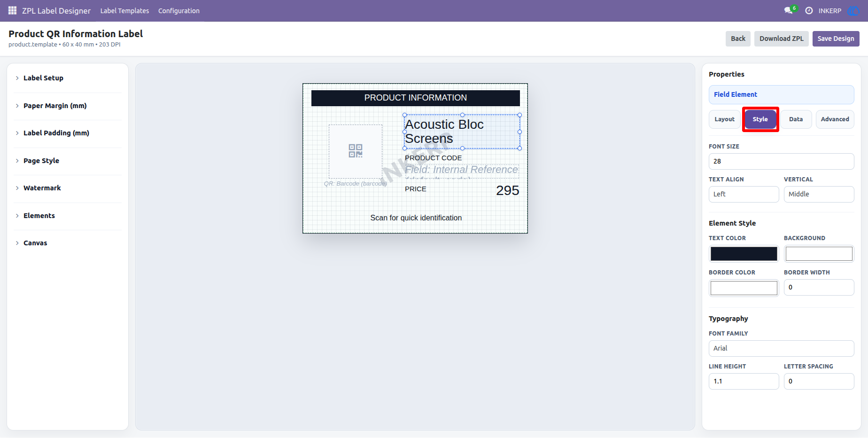868x438 pixels.
Task: Switch to the Style tab
Action: [760, 119]
